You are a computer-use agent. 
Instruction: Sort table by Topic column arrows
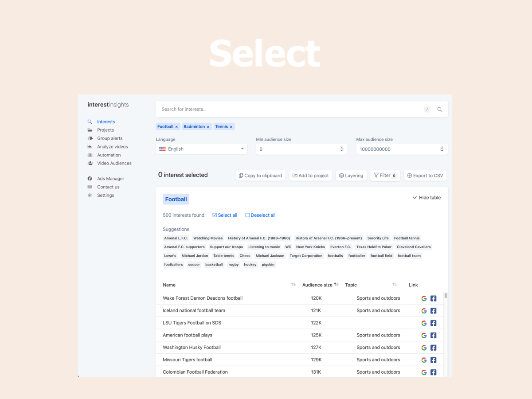(395, 285)
